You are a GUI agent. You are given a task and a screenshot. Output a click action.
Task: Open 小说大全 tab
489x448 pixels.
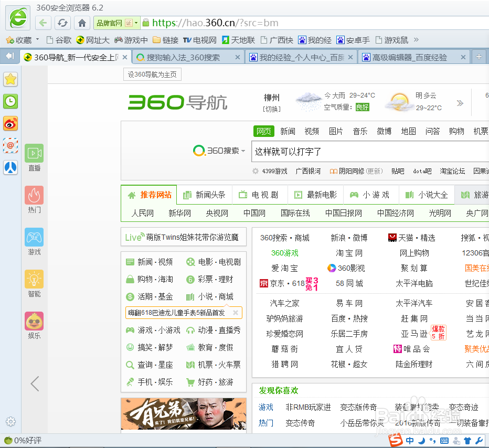(427, 195)
